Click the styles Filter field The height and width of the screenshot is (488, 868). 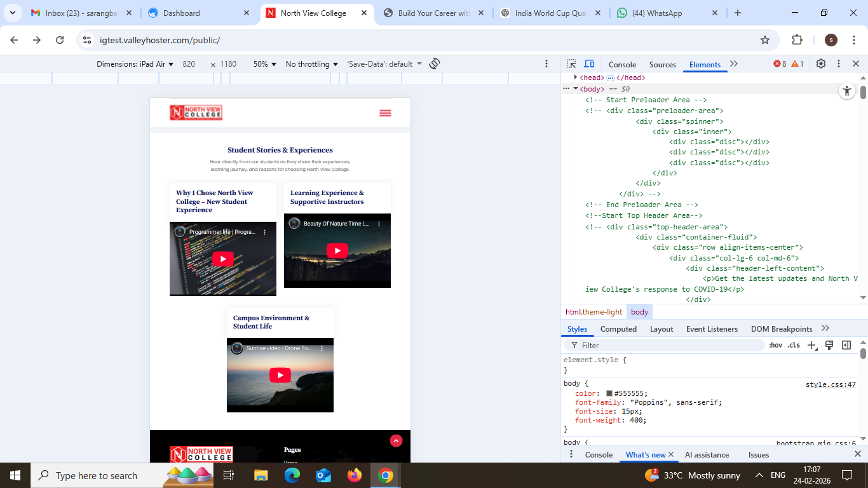coord(665,345)
